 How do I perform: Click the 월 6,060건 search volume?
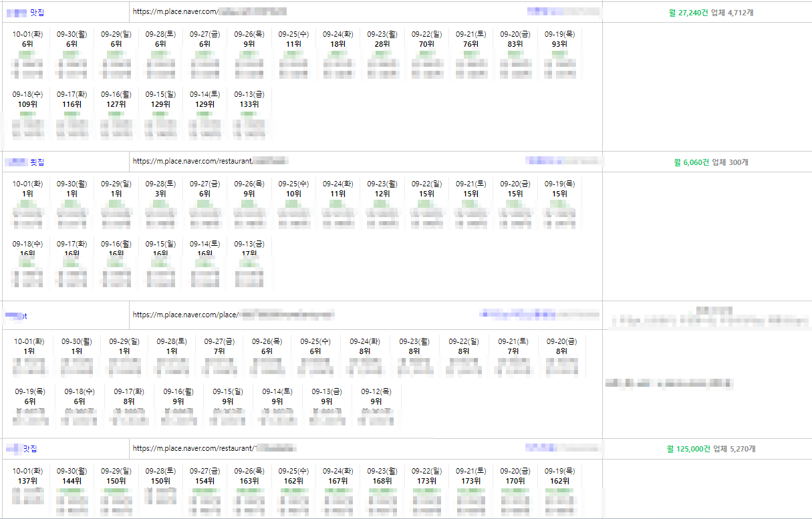(x=691, y=162)
